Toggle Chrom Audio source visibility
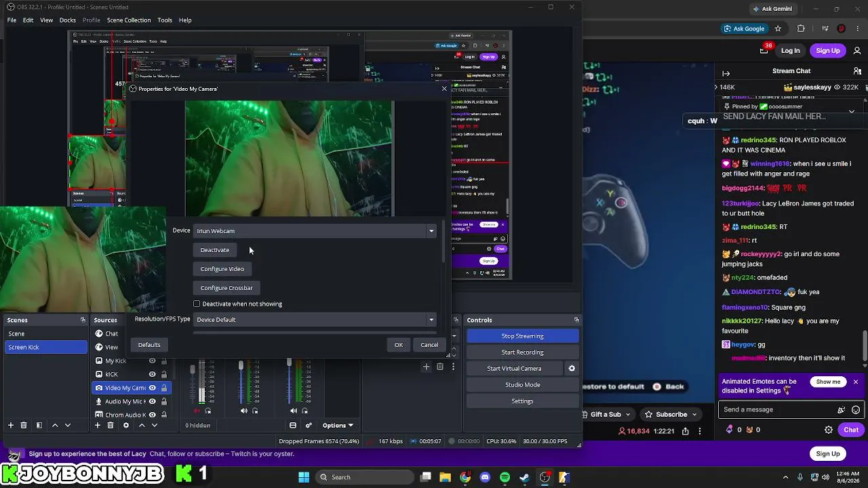This screenshot has width=868, height=488. (x=153, y=415)
